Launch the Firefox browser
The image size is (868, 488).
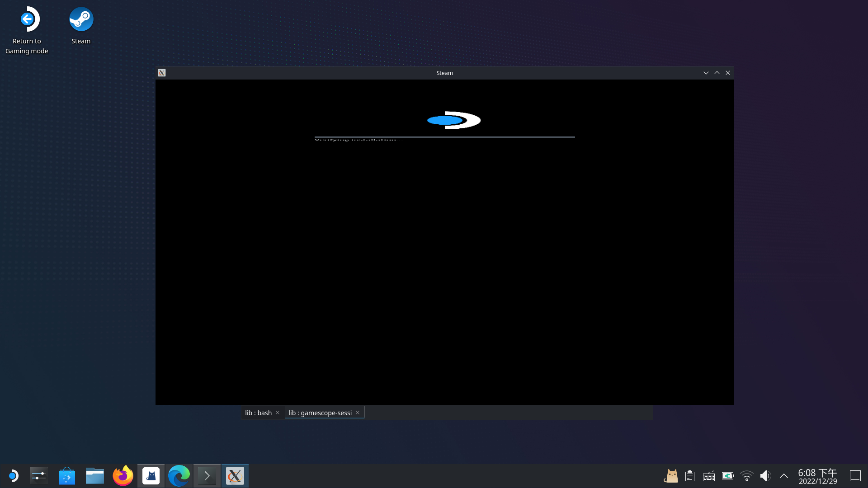coord(123,475)
